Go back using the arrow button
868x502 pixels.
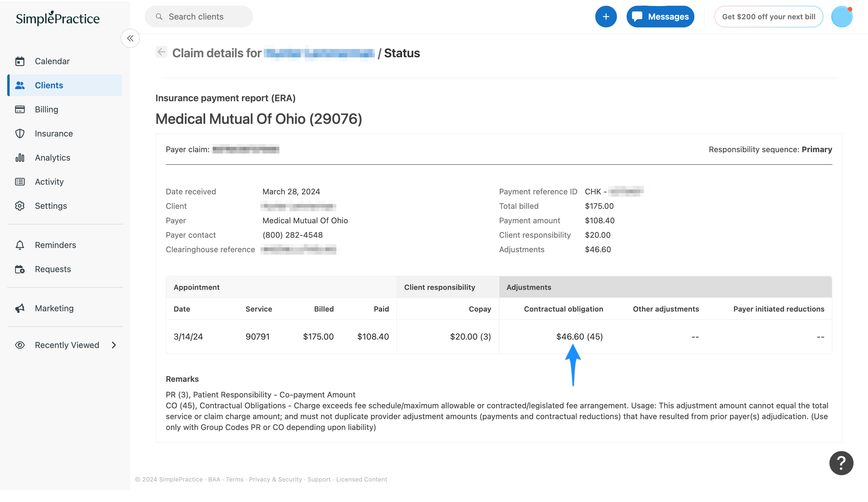[162, 52]
